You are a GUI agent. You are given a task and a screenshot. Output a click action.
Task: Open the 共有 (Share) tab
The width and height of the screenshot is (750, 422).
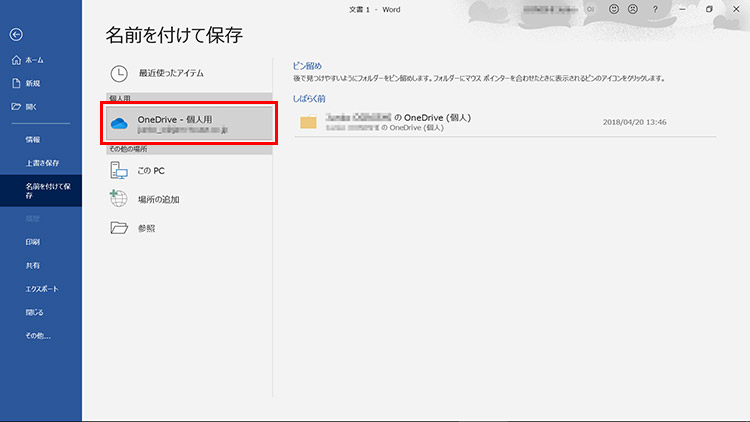(33, 265)
